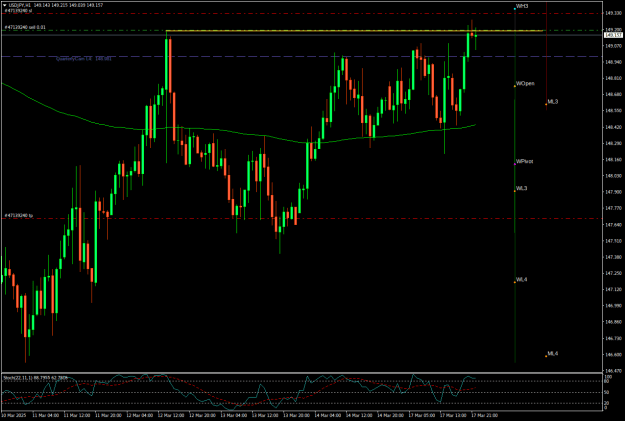Click the orange WOpen marker dot
This screenshot has height=421, width=625.
(x=515, y=86)
